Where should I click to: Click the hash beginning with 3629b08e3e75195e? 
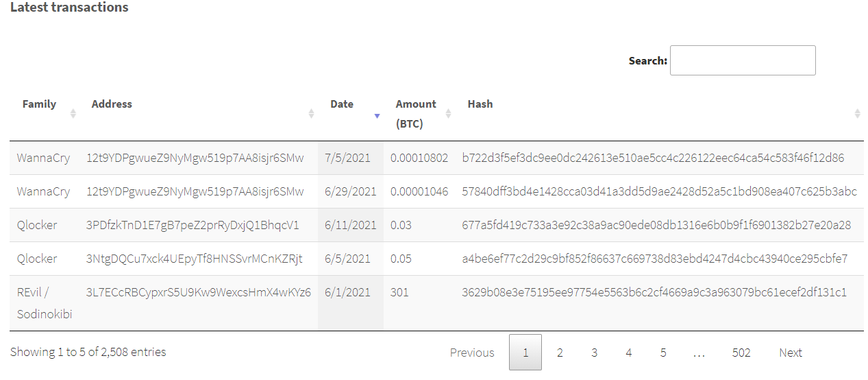point(654,292)
